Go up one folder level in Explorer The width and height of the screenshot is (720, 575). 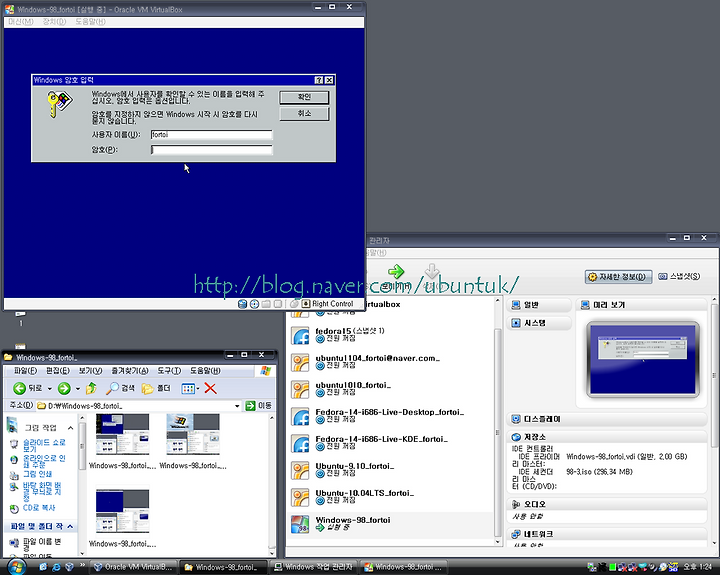coord(91,389)
